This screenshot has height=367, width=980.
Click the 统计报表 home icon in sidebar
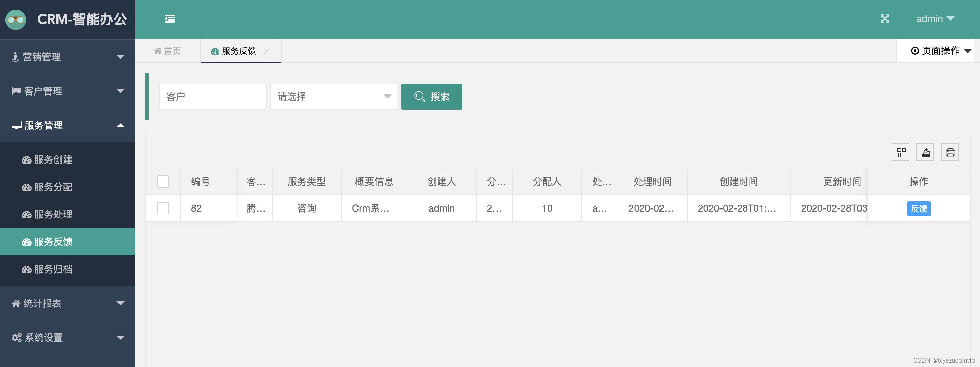click(16, 303)
